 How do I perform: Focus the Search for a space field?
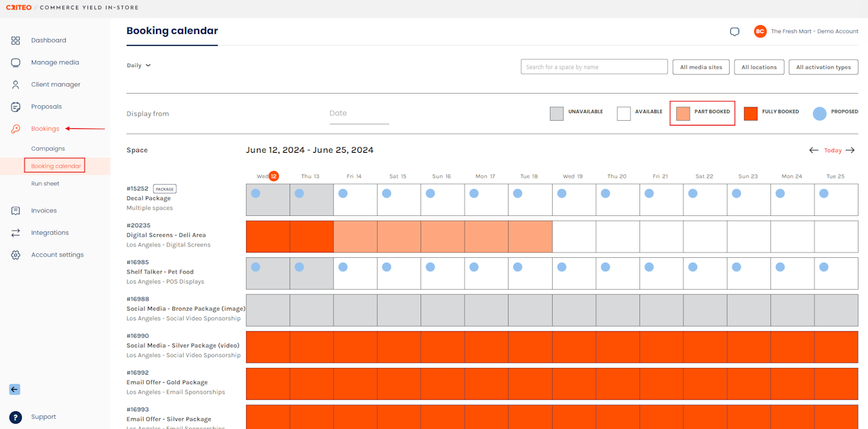[x=594, y=67]
